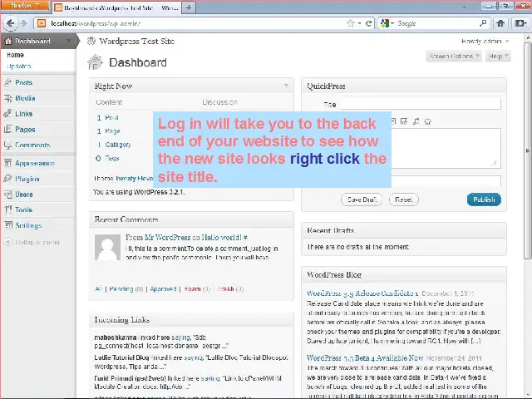Show Approved comments filter link
Image resolution: width=532 pixels, height=399 pixels.
163,288
